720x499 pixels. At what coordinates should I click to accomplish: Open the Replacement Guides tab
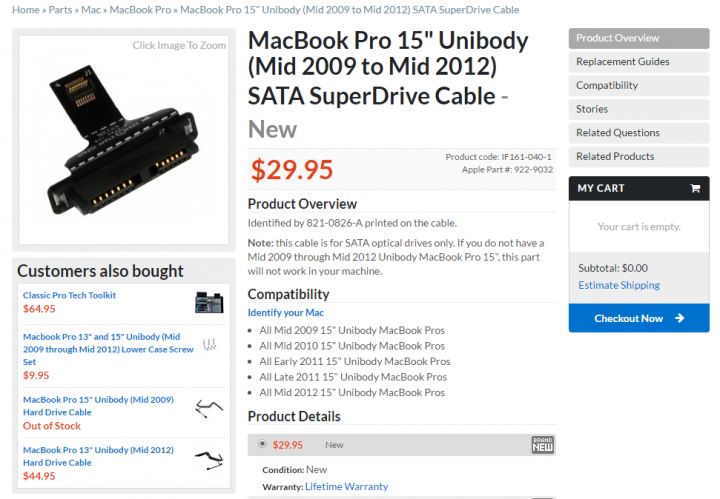pyautogui.click(x=639, y=62)
